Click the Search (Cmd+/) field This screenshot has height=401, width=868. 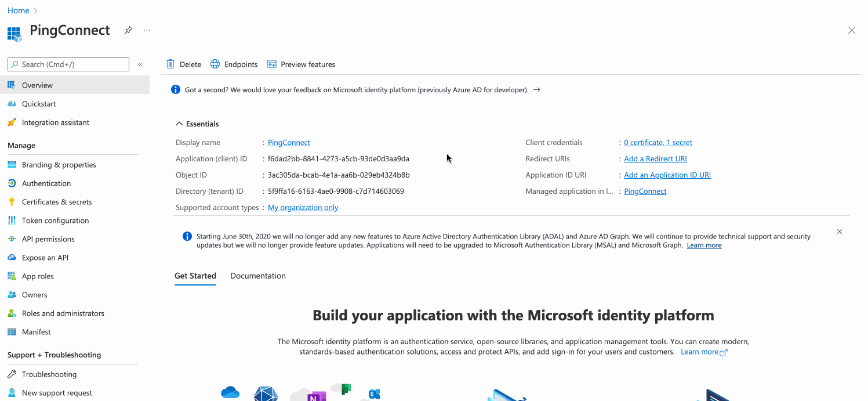(67, 64)
